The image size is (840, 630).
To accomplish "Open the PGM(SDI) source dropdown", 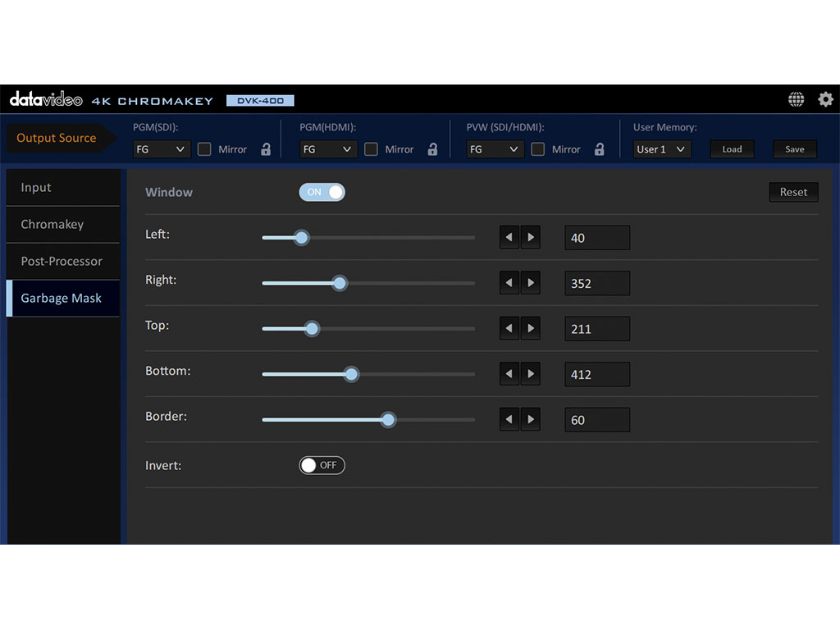I will [x=162, y=149].
